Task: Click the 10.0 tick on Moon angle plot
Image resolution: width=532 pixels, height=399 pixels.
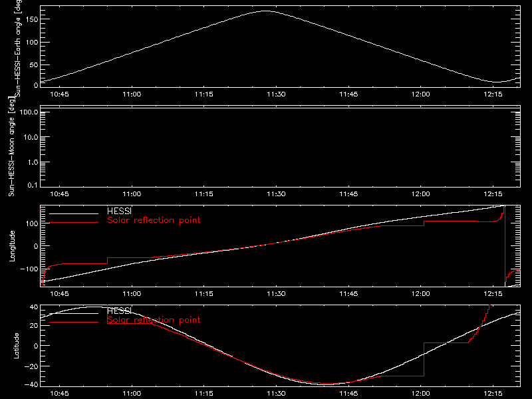Action: (x=31, y=137)
